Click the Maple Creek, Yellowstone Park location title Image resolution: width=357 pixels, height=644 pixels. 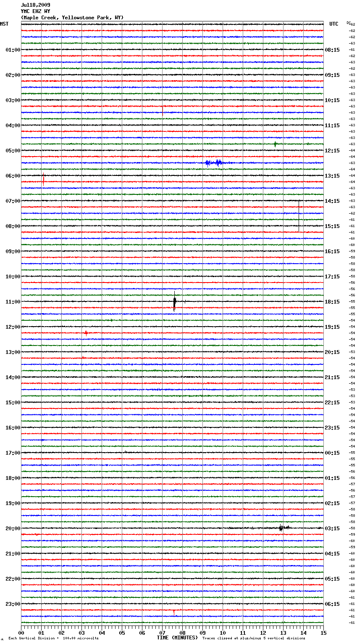click(72, 18)
